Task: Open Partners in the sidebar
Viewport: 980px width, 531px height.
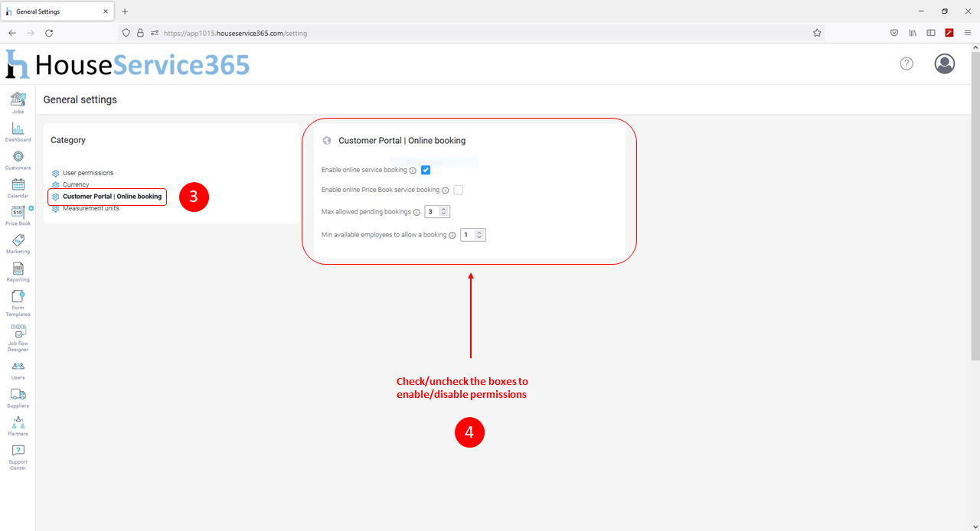Action: 18,426
